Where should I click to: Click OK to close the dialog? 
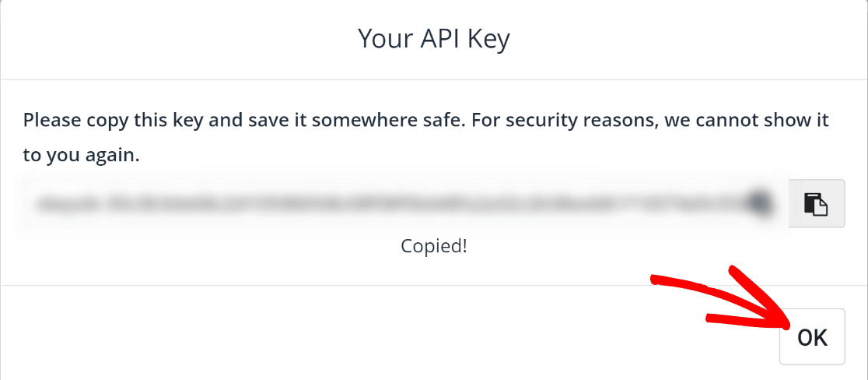click(812, 337)
